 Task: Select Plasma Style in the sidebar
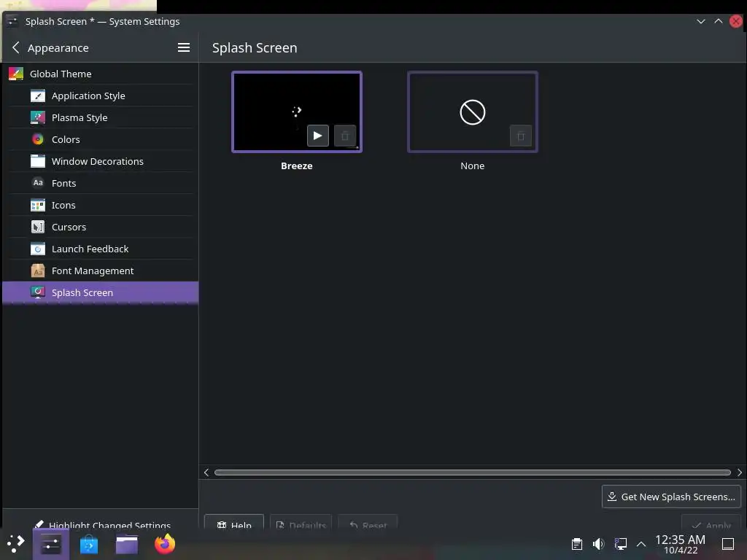(x=100, y=117)
